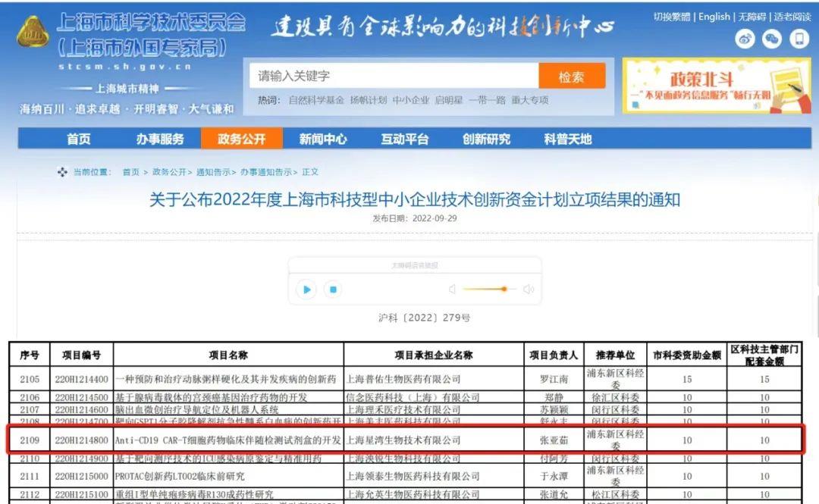The image size is (819, 504).
Task: Click the Shanghai Science Committee gold logo
Action: [x=33, y=31]
